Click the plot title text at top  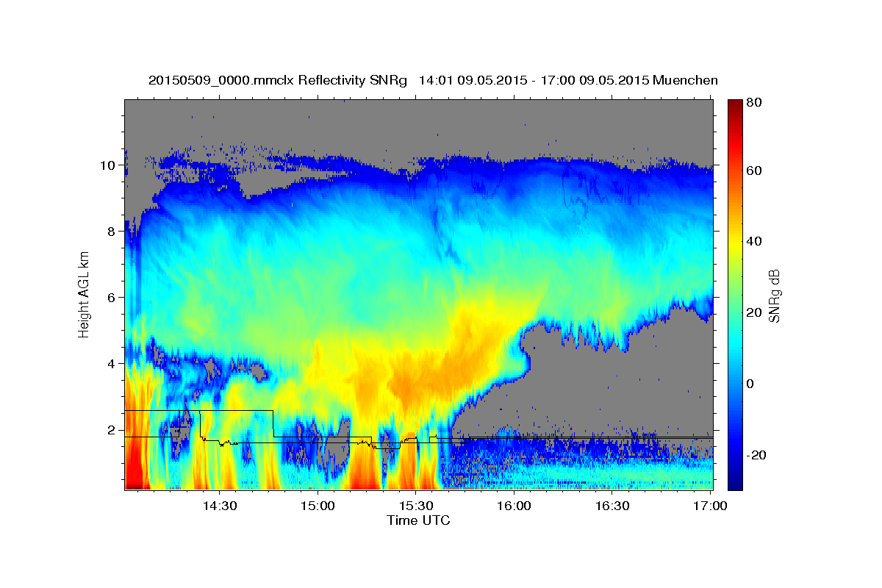(433, 80)
